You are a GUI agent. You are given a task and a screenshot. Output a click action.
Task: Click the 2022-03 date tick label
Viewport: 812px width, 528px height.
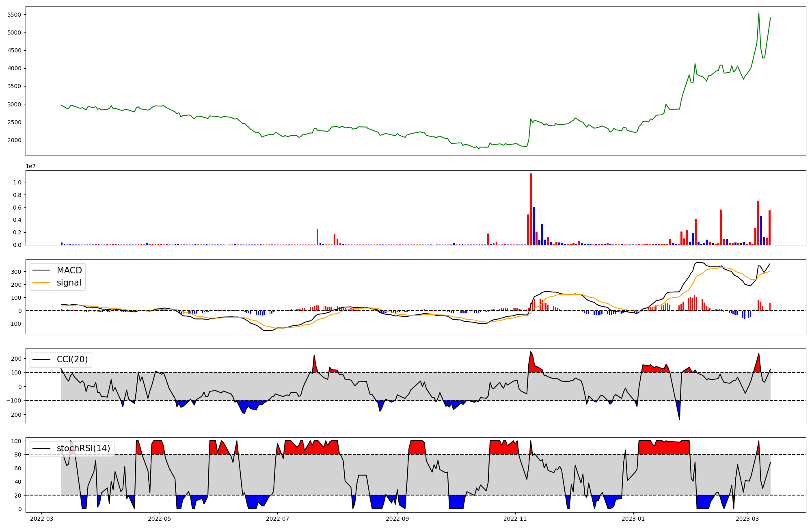(41, 519)
